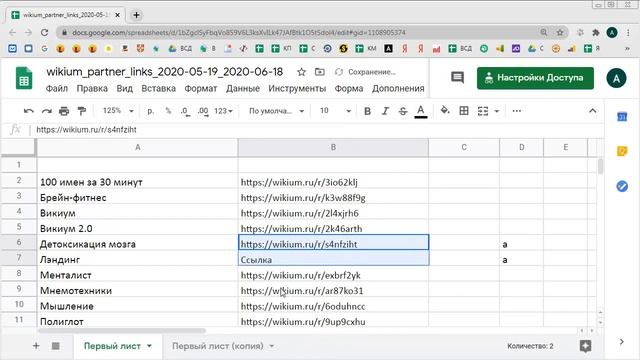This screenshot has height=360, width=640.
Task: Open the Формат menu
Action: coord(201,88)
